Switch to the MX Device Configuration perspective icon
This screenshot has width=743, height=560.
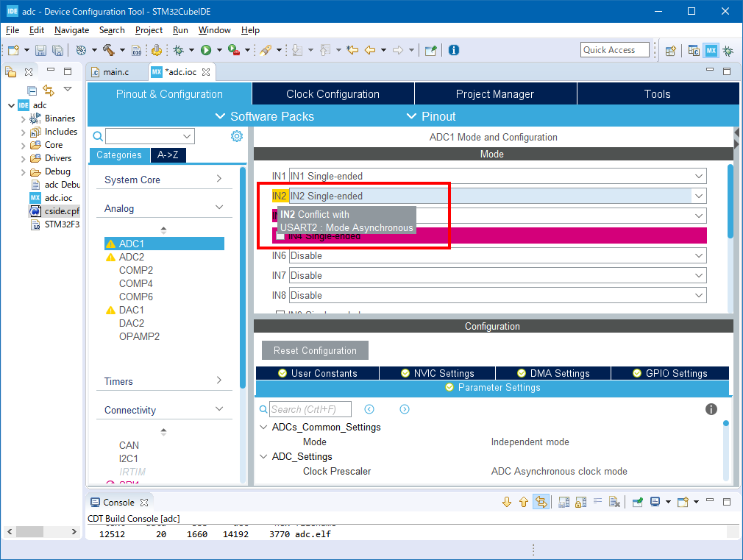[711, 51]
